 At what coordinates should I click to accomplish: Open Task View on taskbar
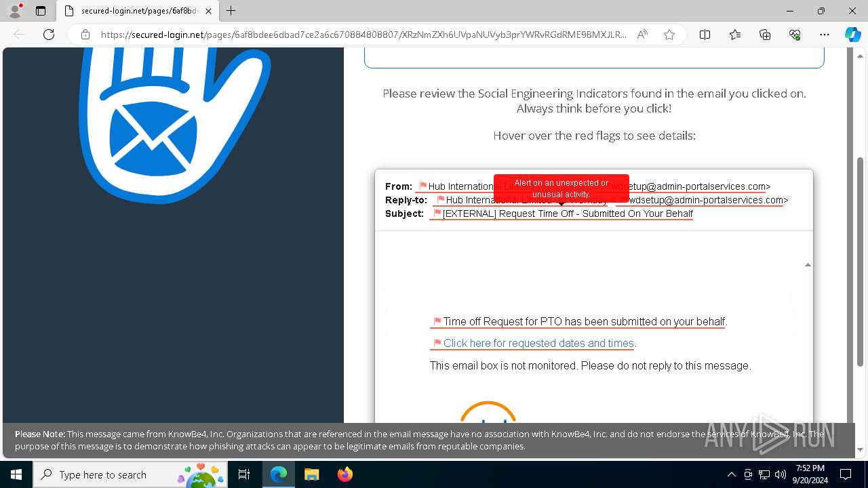tap(245, 474)
